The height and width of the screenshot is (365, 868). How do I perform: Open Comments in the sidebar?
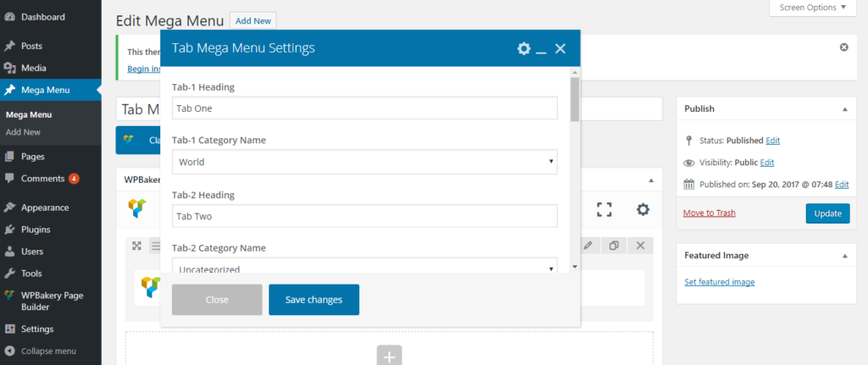[x=42, y=179]
